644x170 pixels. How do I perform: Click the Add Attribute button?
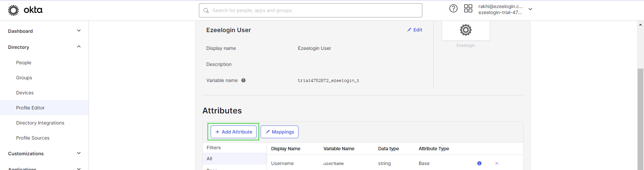(233, 132)
